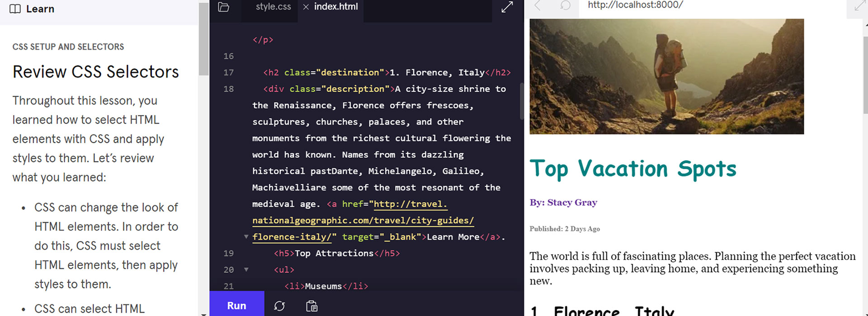Open the file explorer folder icon
868x316 pixels.
coord(224,7)
